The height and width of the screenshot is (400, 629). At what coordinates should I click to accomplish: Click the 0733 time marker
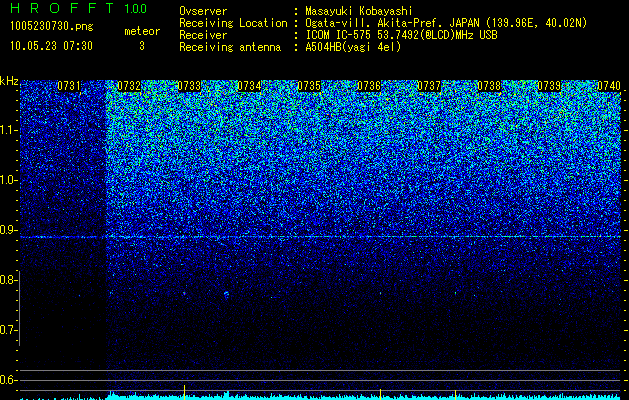click(189, 86)
